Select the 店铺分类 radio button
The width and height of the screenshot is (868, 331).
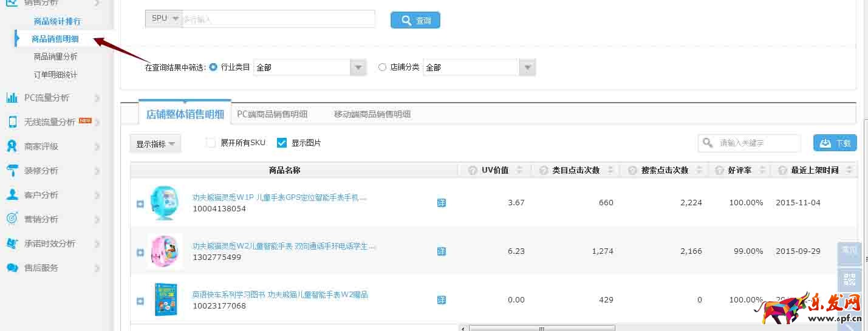pos(382,67)
